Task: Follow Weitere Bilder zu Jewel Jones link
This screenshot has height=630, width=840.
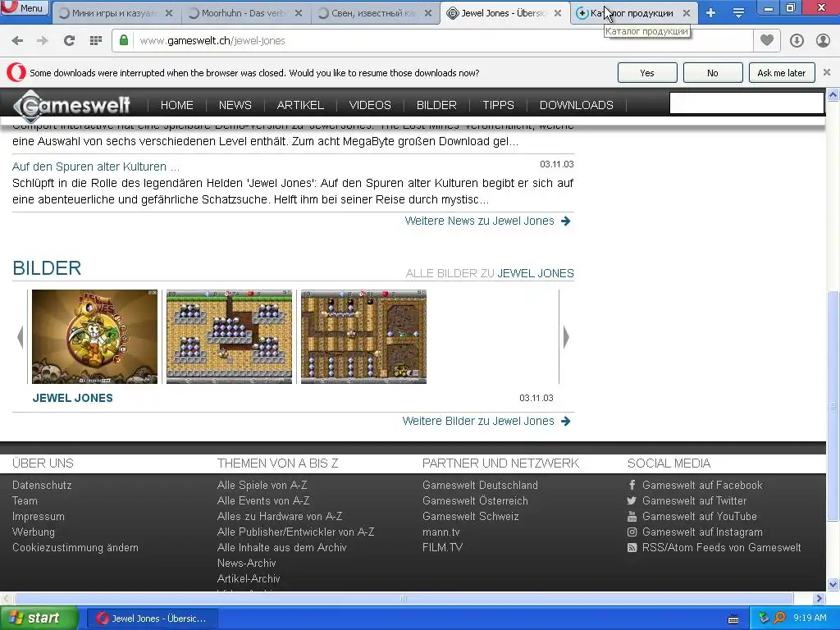Action: click(486, 421)
